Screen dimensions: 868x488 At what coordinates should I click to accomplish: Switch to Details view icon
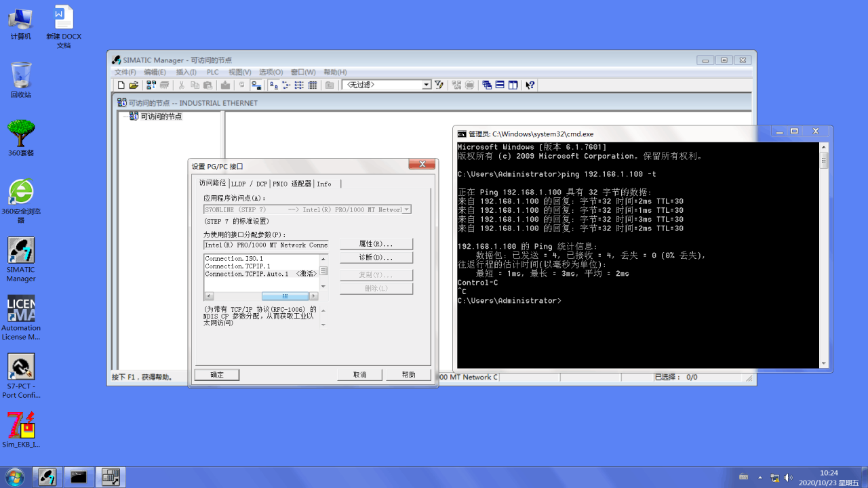(312, 85)
